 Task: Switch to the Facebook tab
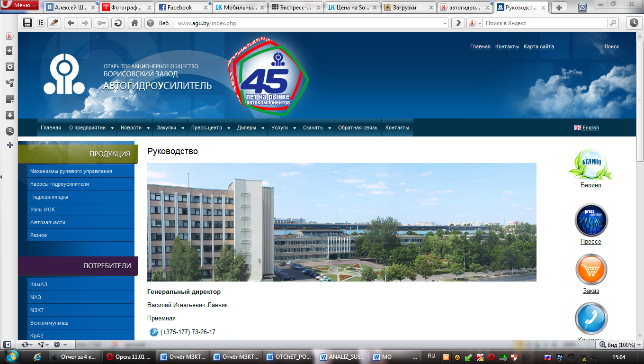[183, 7]
